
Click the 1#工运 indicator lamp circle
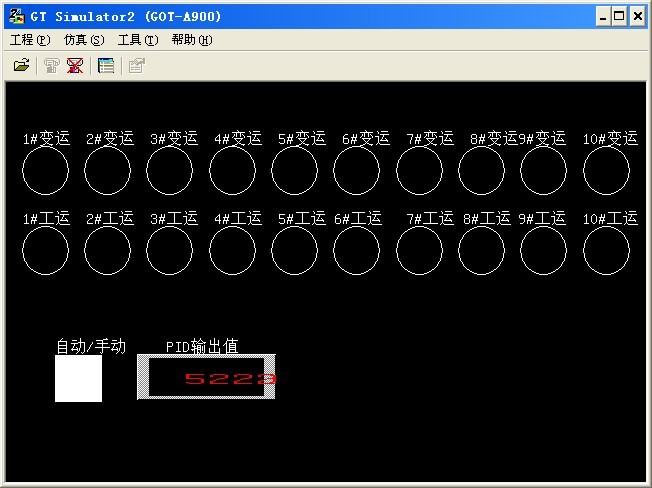tap(45, 251)
